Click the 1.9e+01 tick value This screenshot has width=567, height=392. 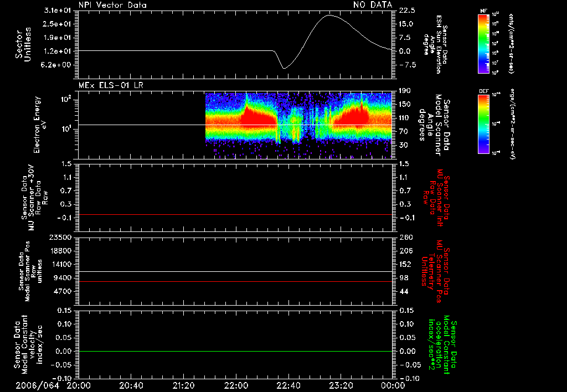point(58,38)
